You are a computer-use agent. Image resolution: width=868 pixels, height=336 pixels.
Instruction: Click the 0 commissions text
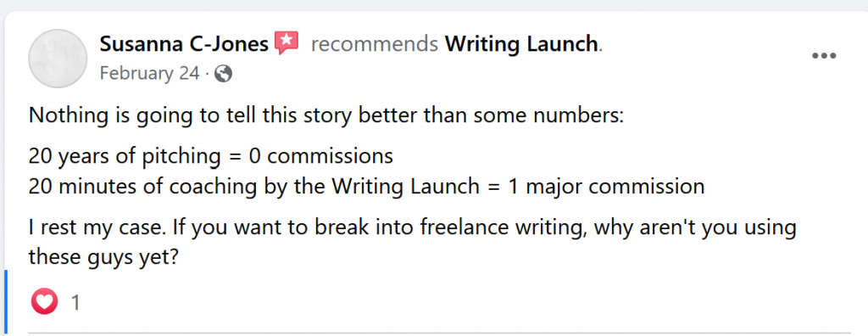click(x=321, y=157)
